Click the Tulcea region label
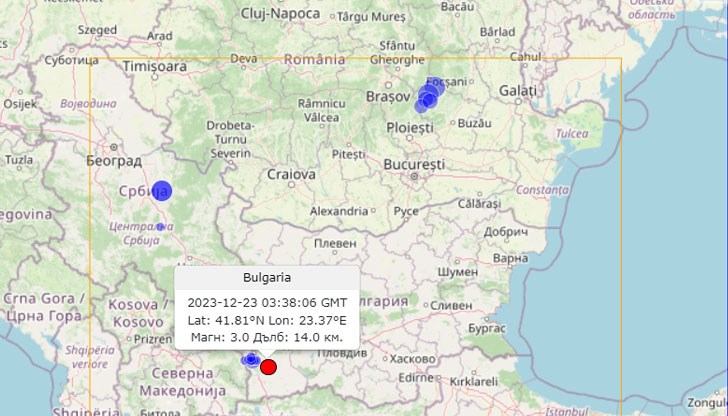728x416 pixels. click(572, 132)
